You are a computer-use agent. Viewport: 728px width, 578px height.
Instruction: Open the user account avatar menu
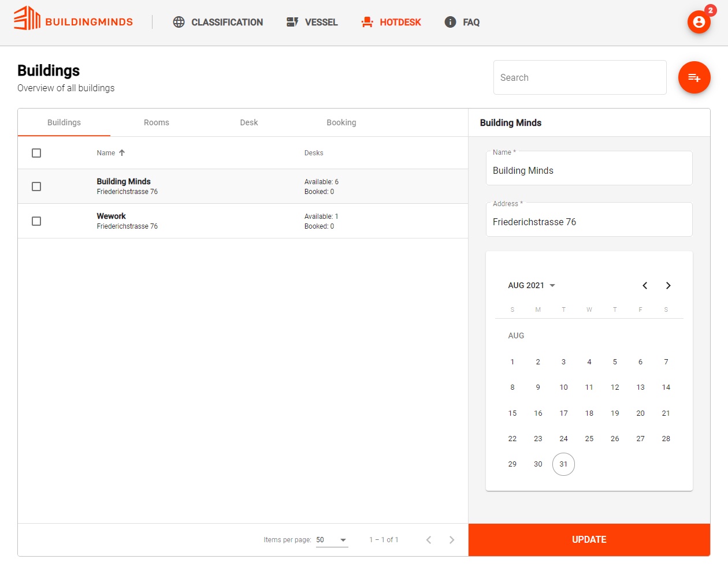[699, 22]
